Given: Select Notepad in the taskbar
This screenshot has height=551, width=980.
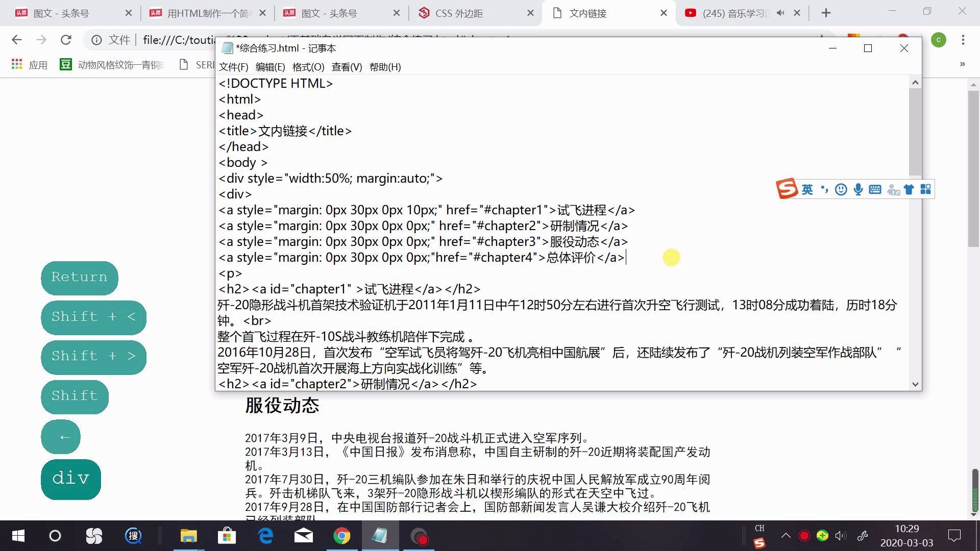Looking at the screenshot, I should point(380,536).
